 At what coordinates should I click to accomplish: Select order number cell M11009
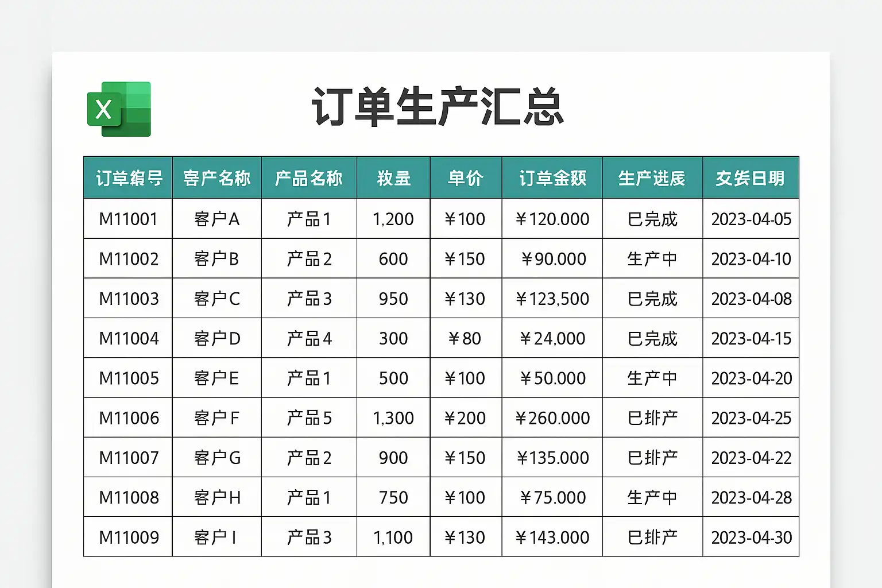(128, 537)
